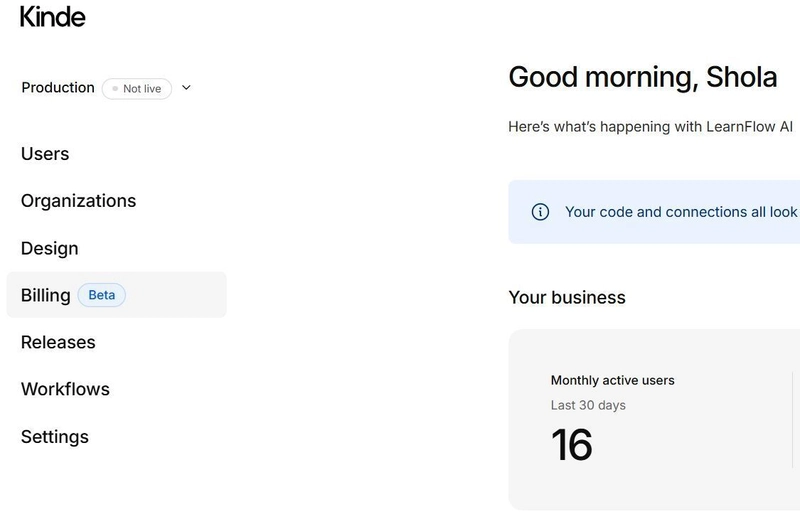Image resolution: width=800 pixels, height=519 pixels.
Task: Click the Monthly active users card
Action: 654,419
